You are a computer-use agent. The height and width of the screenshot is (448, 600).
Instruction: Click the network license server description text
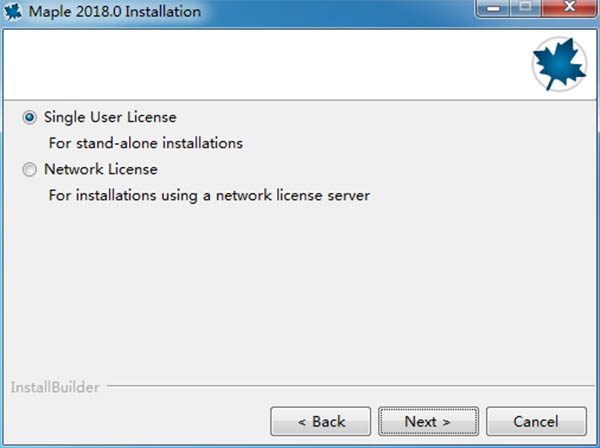(x=209, y=196)
